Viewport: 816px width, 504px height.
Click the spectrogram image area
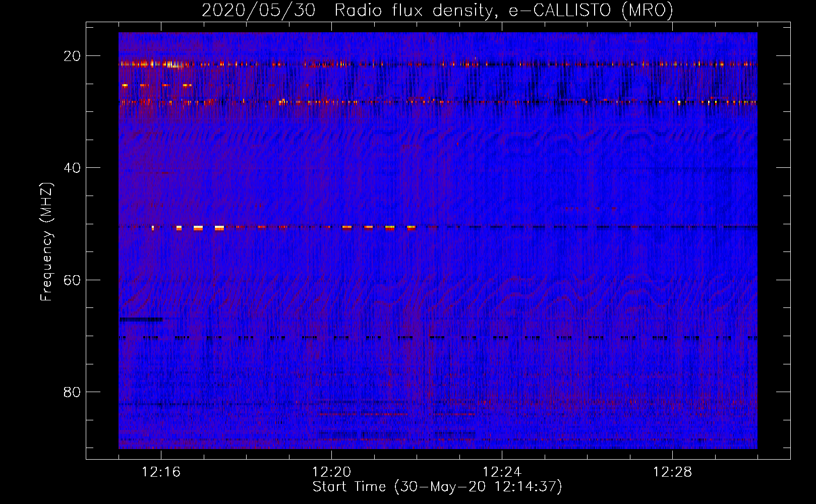pos(438,240)
